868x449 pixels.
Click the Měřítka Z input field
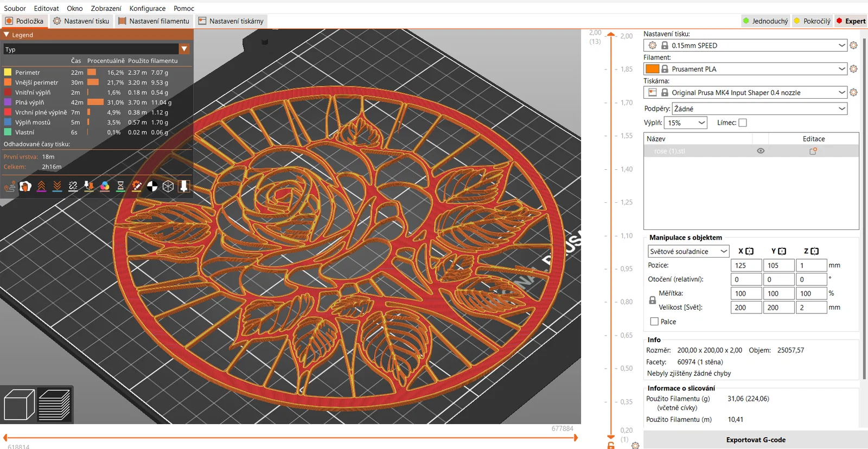coord(811,293)
